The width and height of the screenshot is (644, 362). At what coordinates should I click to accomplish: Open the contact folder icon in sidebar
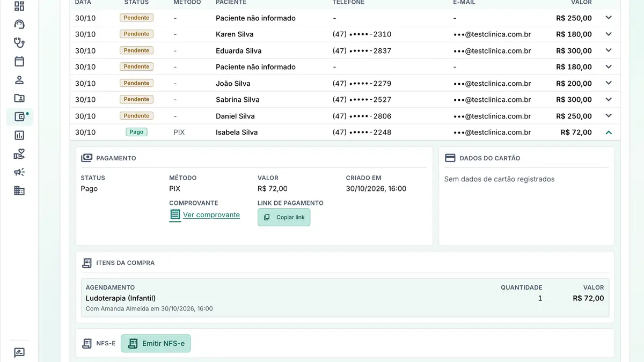(x=19, y=98)
